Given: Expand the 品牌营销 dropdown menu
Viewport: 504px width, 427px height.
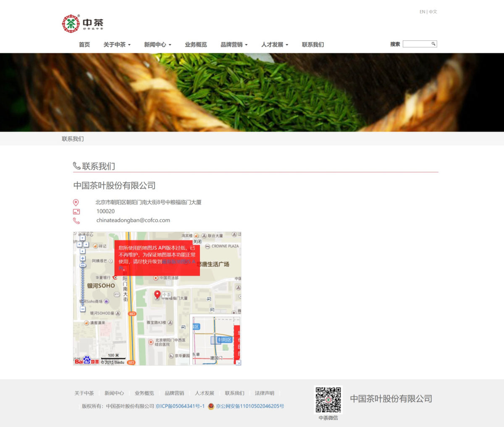Looking at the screenshot, I should pyautogui.click(x=234, y=45).
